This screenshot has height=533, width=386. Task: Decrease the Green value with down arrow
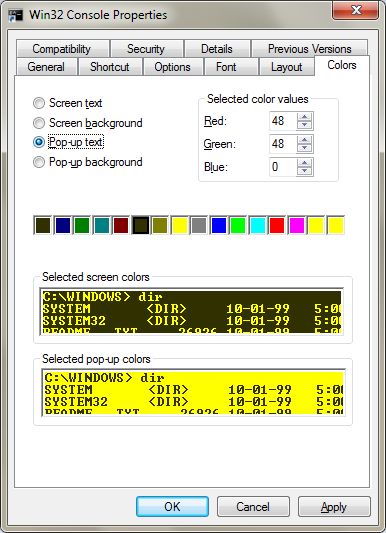[304, 148]
